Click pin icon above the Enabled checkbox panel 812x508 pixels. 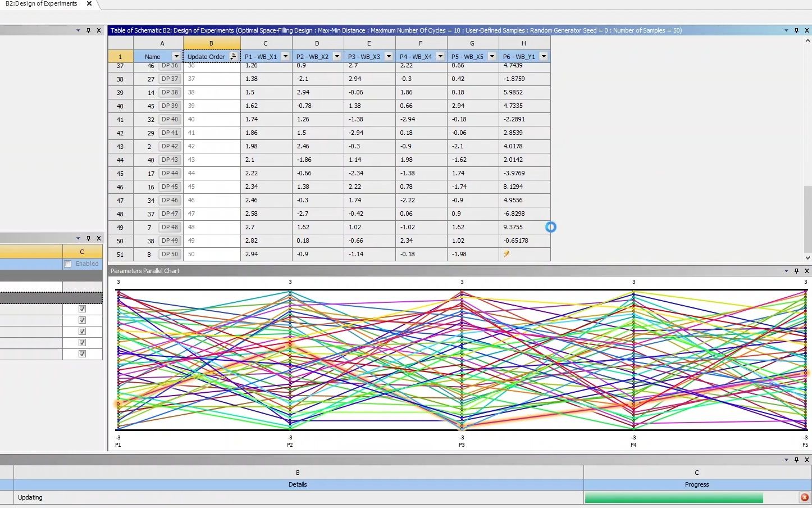point(88,238)
